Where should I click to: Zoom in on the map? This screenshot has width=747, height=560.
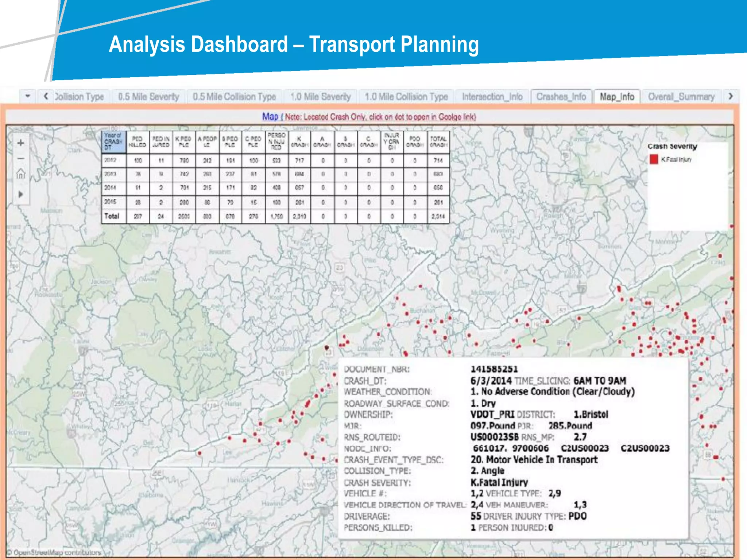21,143
